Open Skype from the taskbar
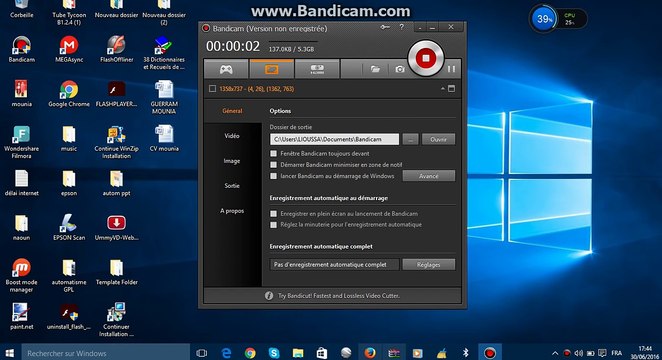Image resolution: width=662 pixels, height=360 pixels. (x=274, y=353)
